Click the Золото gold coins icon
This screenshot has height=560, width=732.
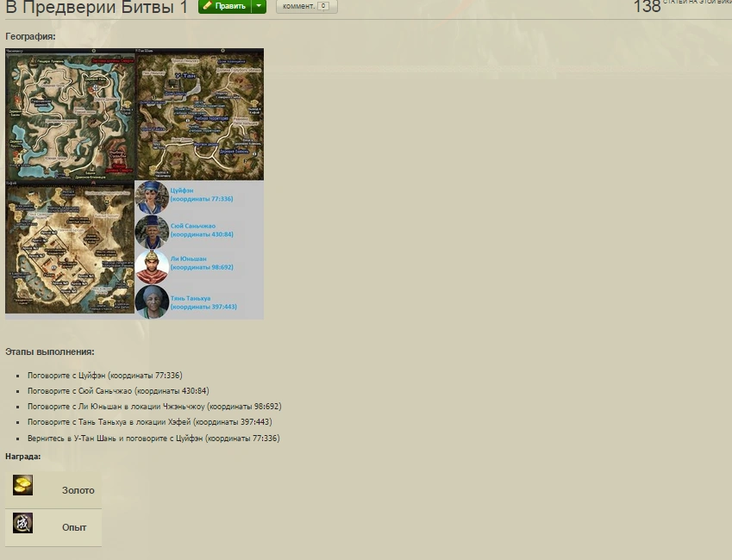[22, 485]
